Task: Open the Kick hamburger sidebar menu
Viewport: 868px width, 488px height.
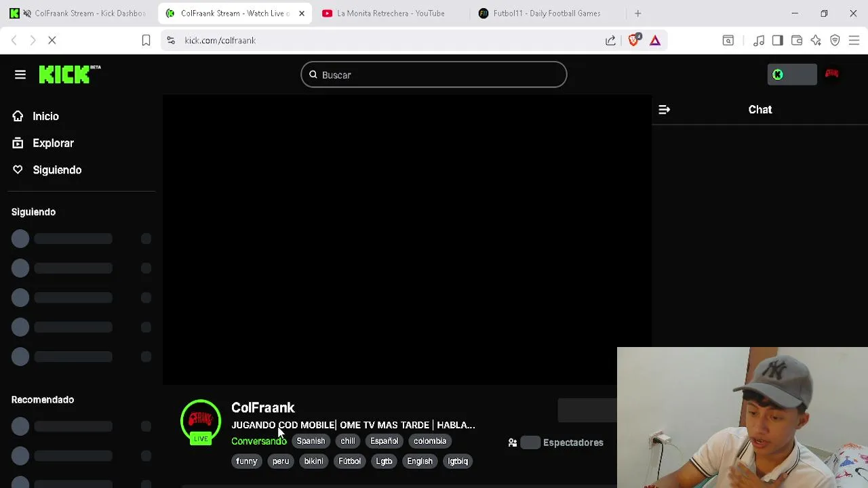Action: [20, 75]
